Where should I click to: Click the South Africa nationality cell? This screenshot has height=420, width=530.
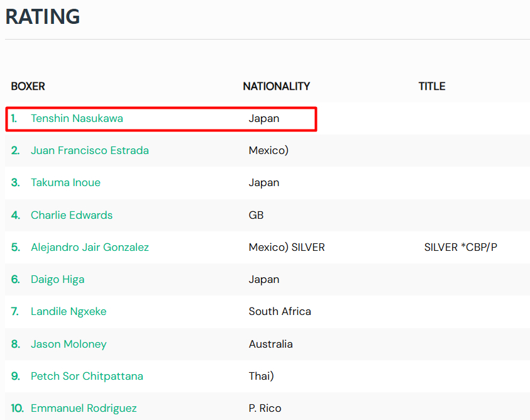(280, 311)
